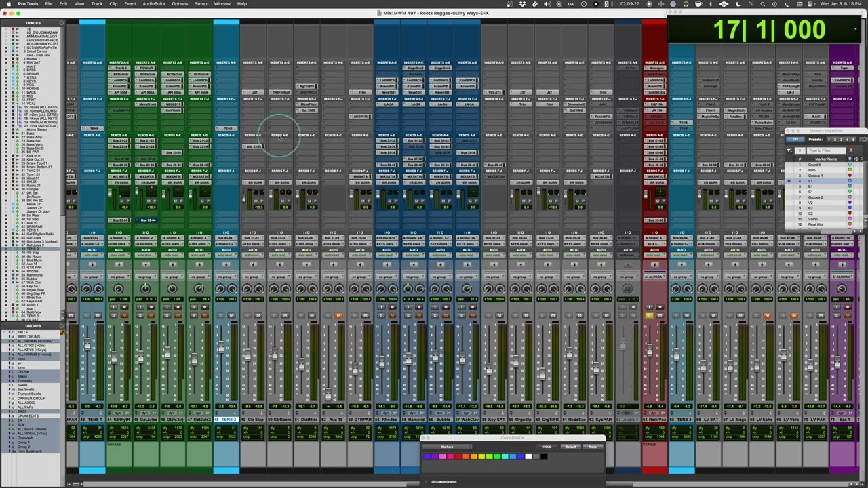The image size is (868, 488).
Task: Mute the TENS 1 channel
Action: point(98,315)
